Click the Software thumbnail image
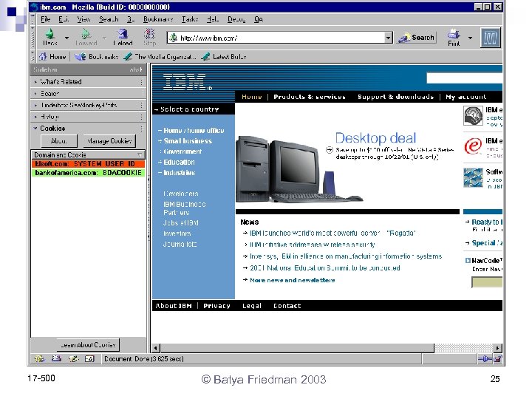This screenshot has height=399, width=532. pos(473,177)
